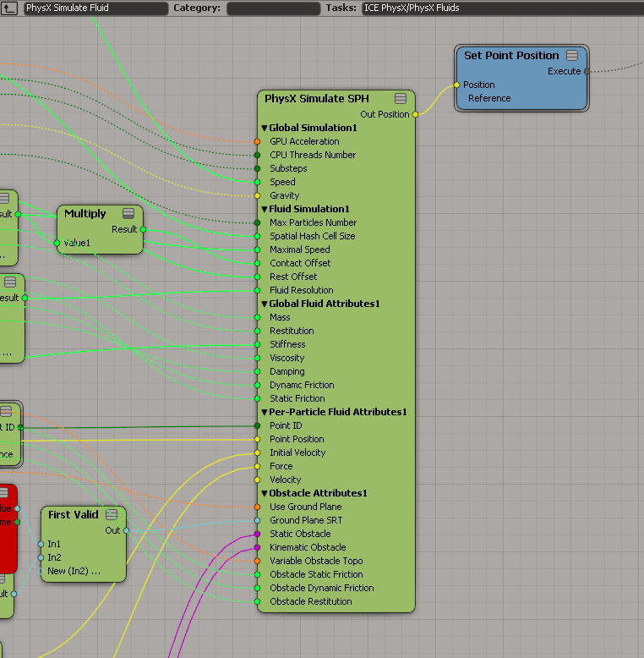The height and width of the screenshot is (658, 644).
Task: Click the First Valid In2 port
Action: coord(41,557)
